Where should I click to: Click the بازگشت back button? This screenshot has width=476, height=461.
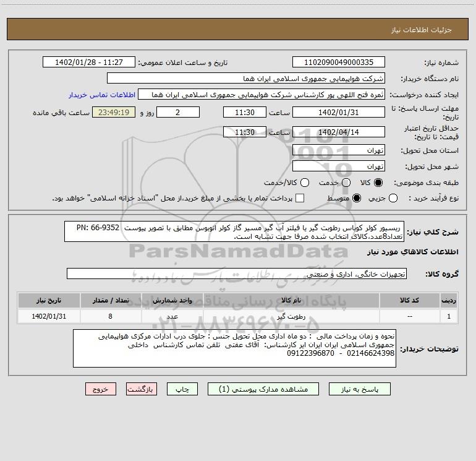141,389
